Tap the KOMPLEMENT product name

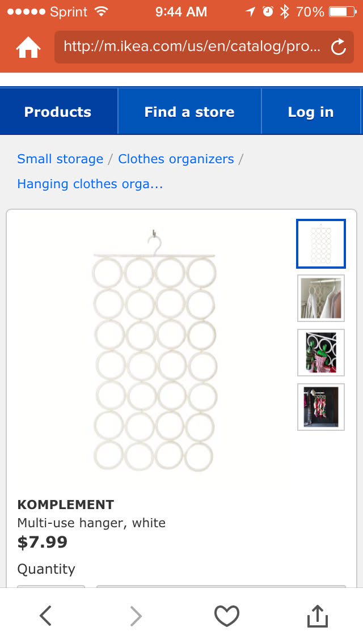[x=66, y=505]
